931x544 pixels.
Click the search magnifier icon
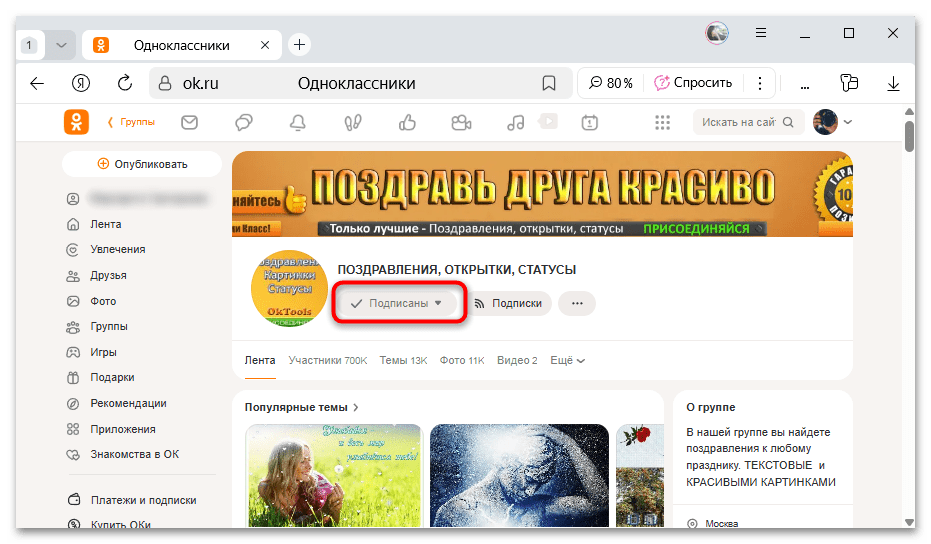pyautogui.click(x=788, y=122)
